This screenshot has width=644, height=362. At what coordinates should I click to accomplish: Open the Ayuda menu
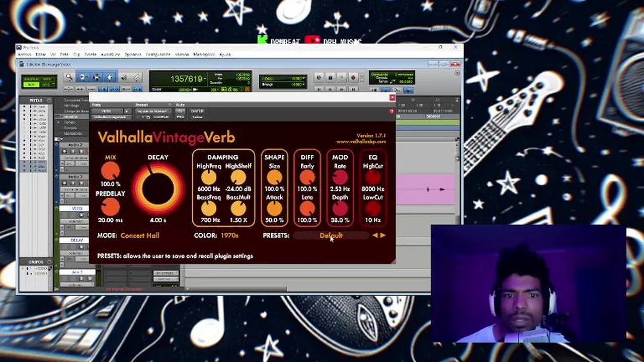225,54
